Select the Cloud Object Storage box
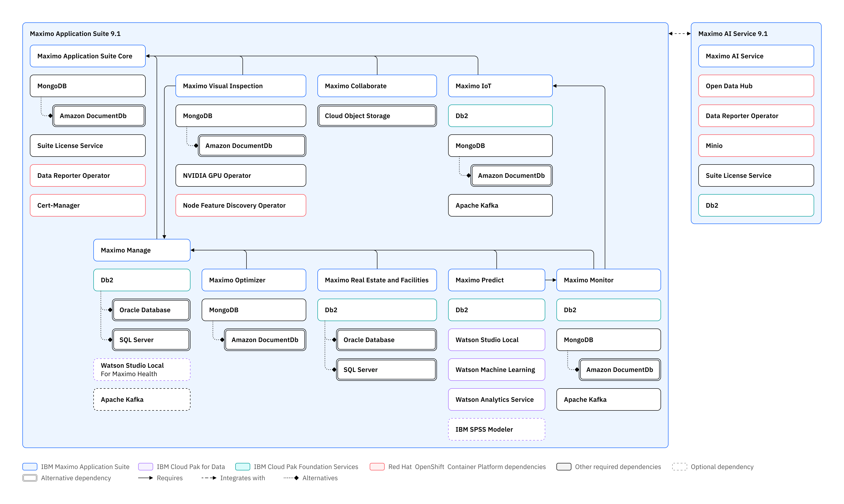 pyautogui.click(x=377, y=116)
